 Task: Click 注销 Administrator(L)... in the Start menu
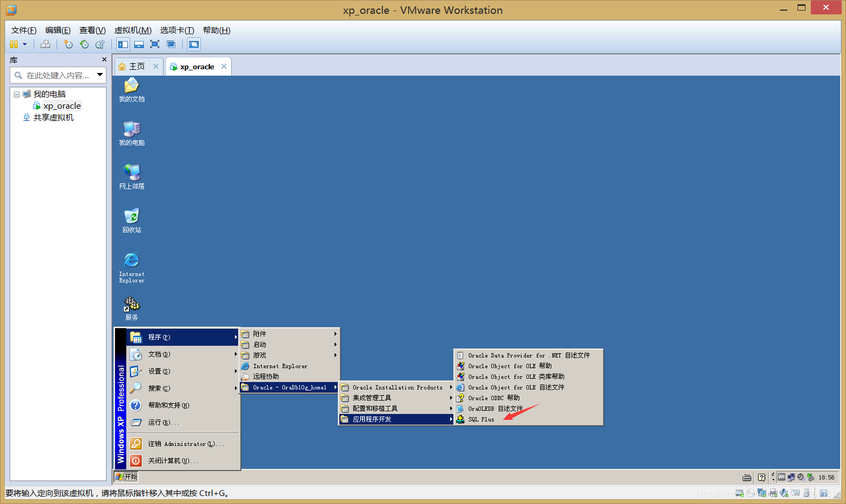[183, 444]
